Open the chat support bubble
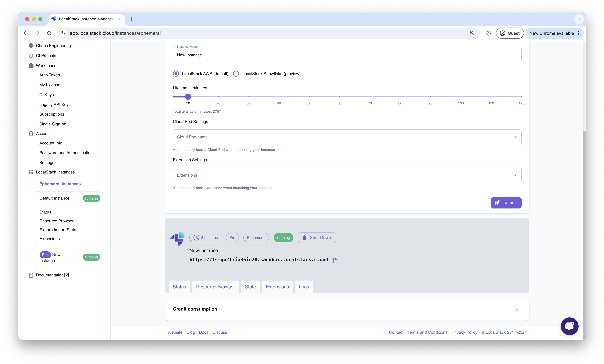This screenshot has width=604, height=364. pyautogui.click(x=569, y=326)
